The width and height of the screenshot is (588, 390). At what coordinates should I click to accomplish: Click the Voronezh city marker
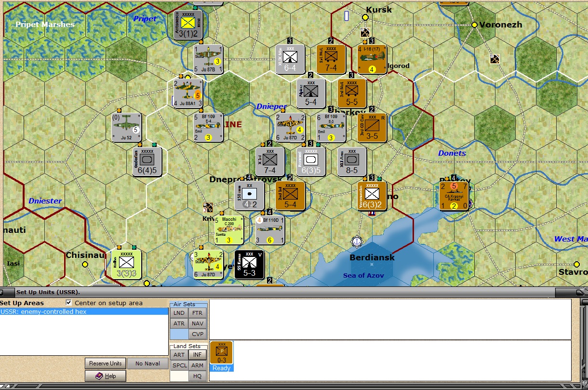[x=474, y=25]
